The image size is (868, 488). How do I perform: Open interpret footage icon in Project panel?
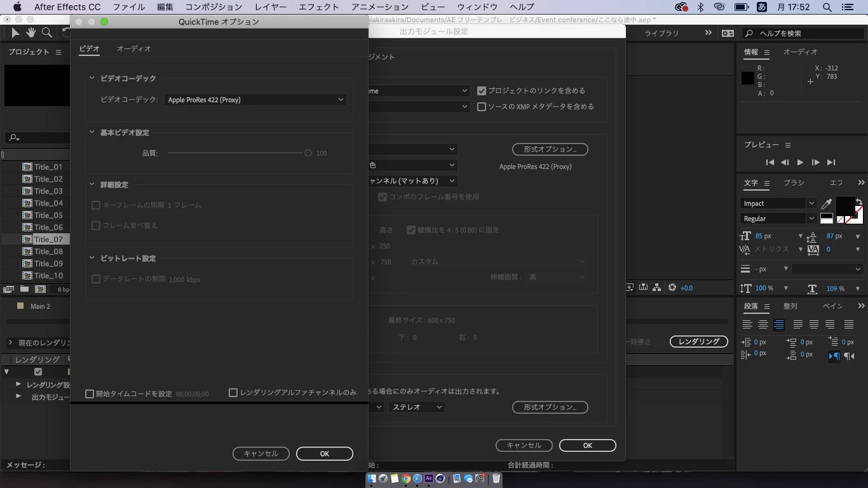click(x=8, y=289)
